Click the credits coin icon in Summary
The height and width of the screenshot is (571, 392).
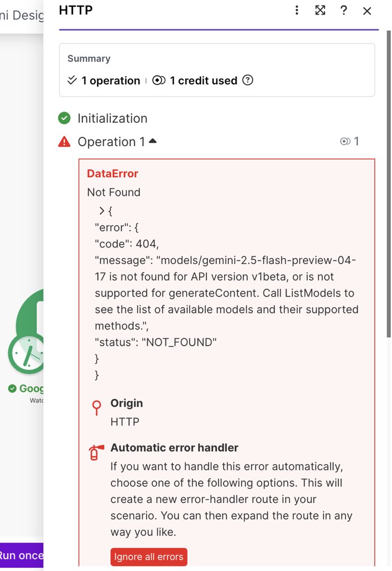[x=159, y=80]
